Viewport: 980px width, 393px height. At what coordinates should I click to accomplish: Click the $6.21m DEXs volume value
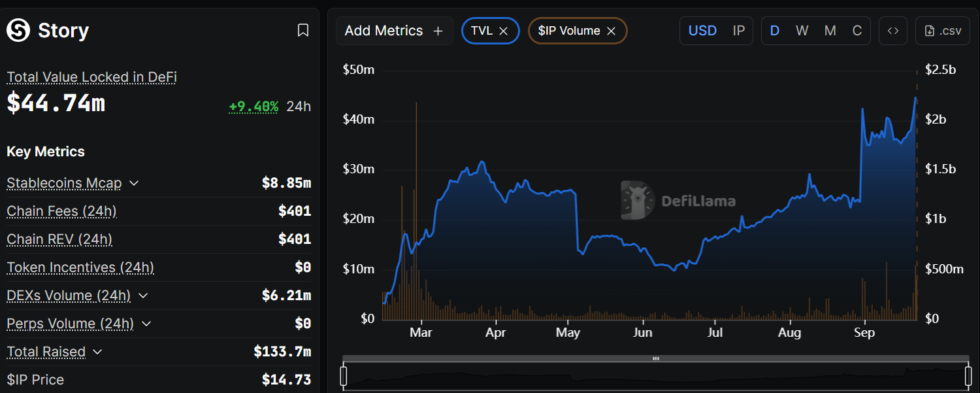286,296
